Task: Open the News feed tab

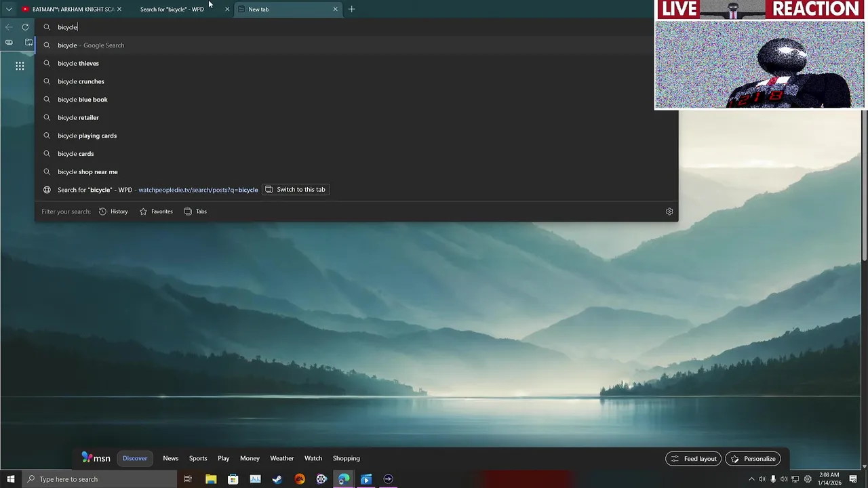Action: [171, 458]
